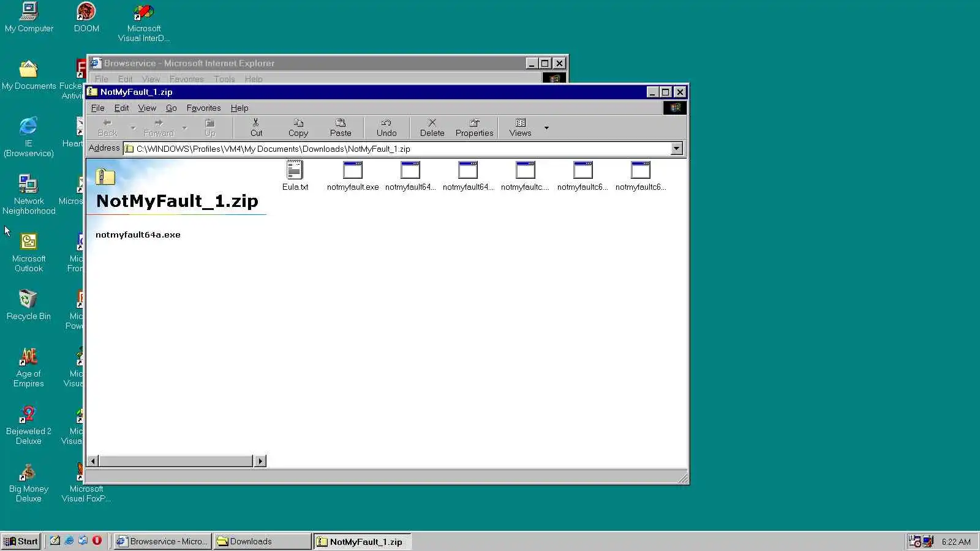Click the info pane scroll right arrow
This screenshot has width=980, height=551.
point(260,461)
